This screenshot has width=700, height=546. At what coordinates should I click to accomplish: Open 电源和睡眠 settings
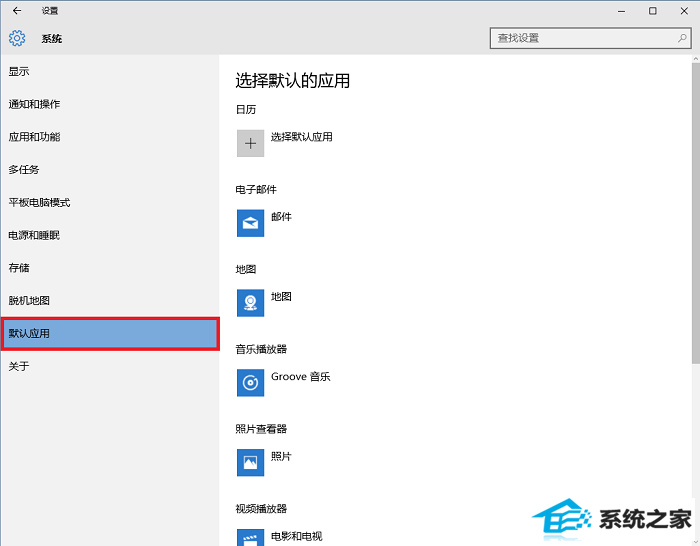pyautogui.click(x=110, y=235)
